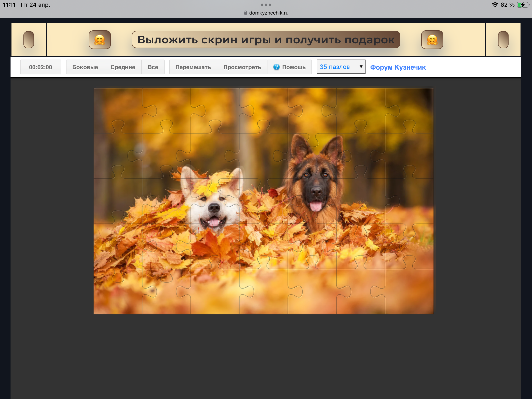Show middle pieces with Средние
Image resolution: width=532 pixels, height=399 pixels.
tap(123, 67)
